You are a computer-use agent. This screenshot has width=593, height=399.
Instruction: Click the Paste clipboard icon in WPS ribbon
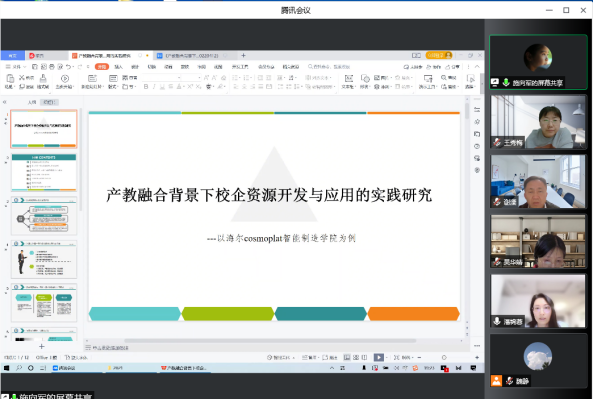tap(10, 79)
